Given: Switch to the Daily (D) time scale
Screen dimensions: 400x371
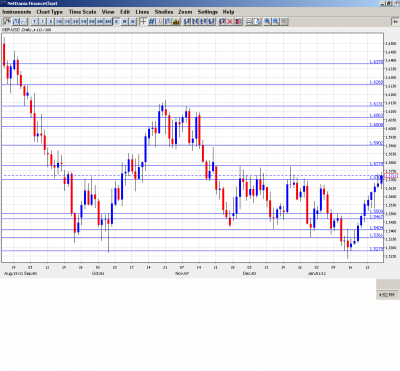Looking at the screenshot, I should click(x=116, y=22).
